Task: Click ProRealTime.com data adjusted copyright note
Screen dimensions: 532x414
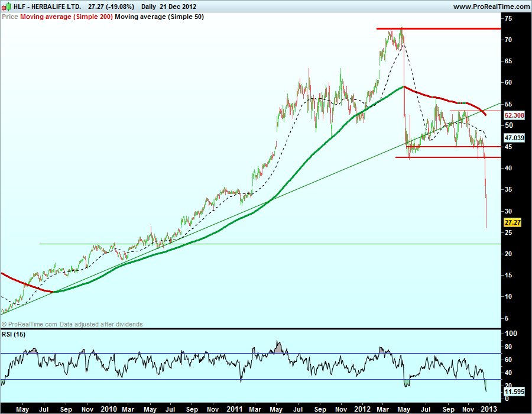Action: coord(72,324)
